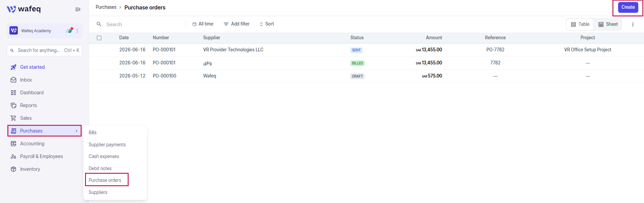Click the Dashboard grid icon
Image resolution: width=644 pixels, height=203 pixels.
[13, 93]
